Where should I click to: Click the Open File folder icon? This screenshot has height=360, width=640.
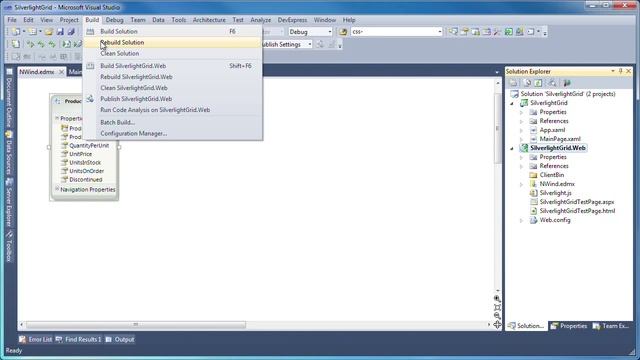pyautogui.click(x=49, y=31)
